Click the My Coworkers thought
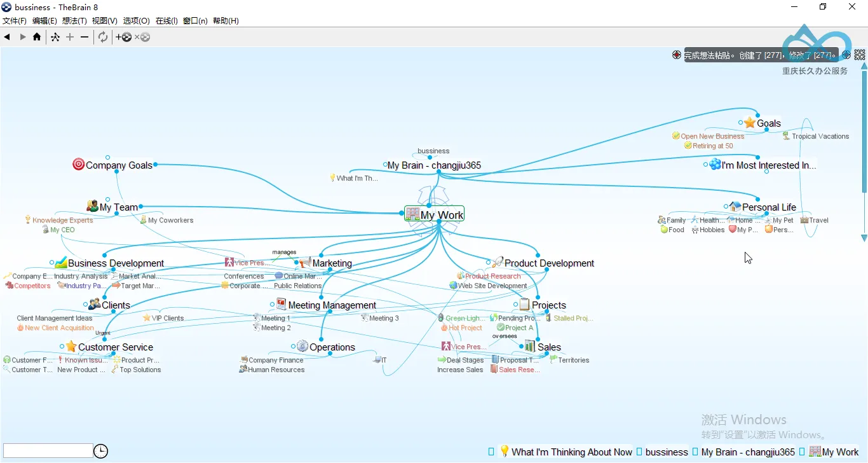Image resolution: width=868 pixels, height=463 pixels. [166, 220]
